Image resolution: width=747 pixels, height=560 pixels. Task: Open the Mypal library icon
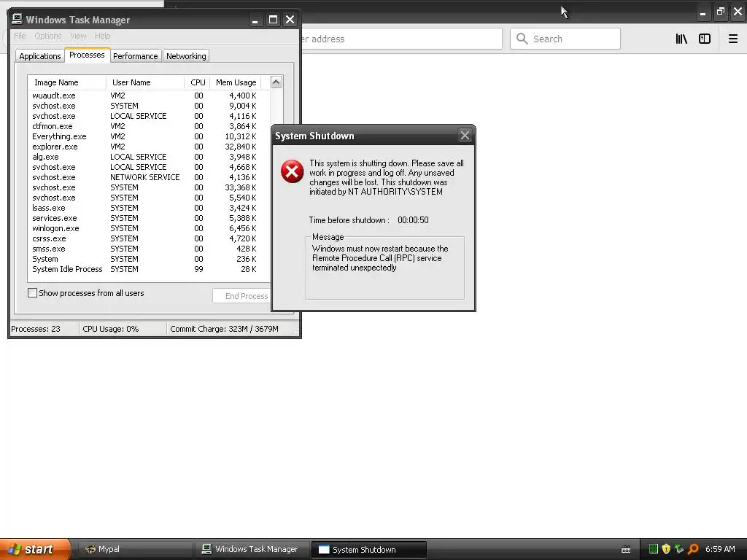[681, 39]
